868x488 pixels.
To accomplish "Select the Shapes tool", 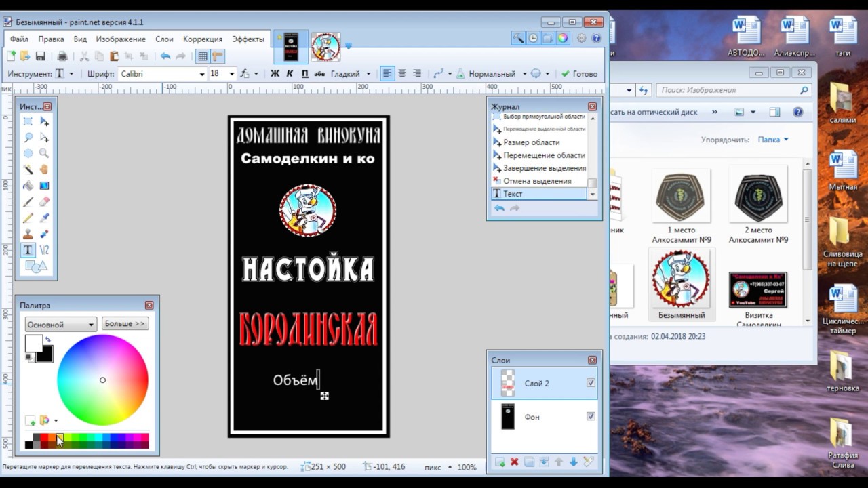I will [x=36, y=266].
